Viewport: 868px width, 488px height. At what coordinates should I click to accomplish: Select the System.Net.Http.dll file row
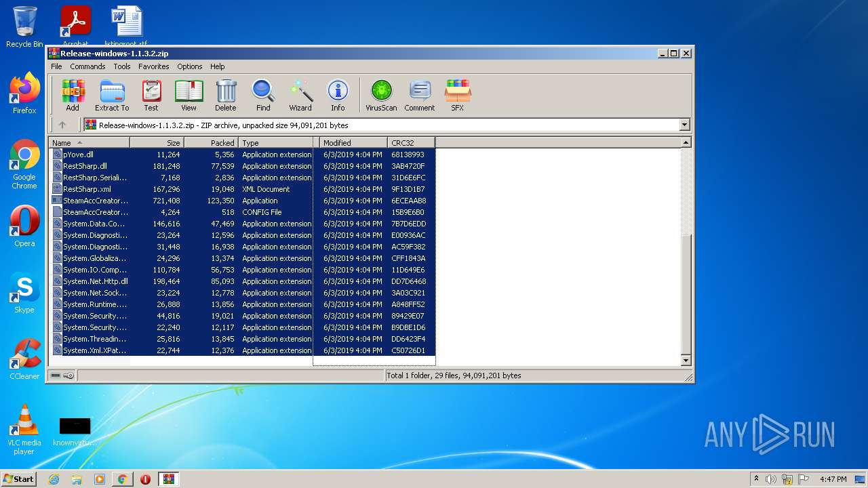[243, 281]
